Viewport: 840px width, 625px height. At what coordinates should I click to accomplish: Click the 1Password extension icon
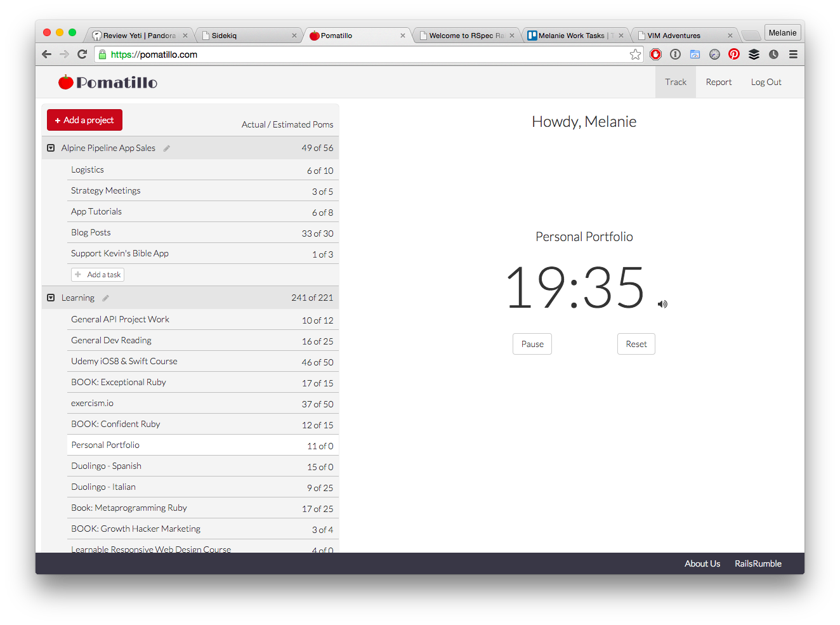(x=676, y=55)
